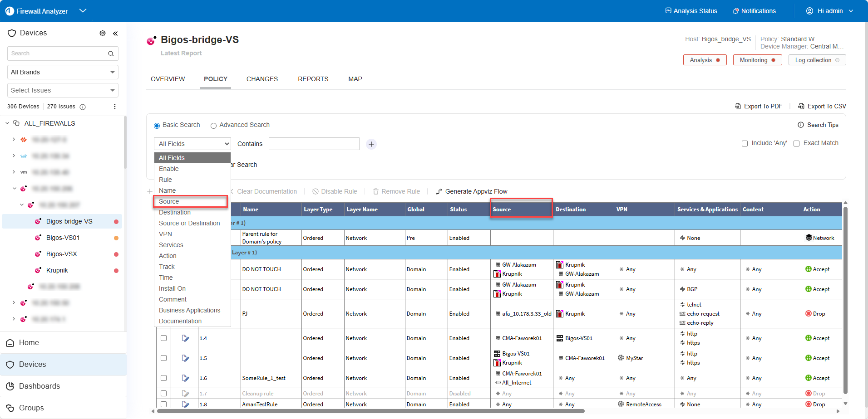Open the All Brands dropdown
The image size is (868, 419).
63,72
